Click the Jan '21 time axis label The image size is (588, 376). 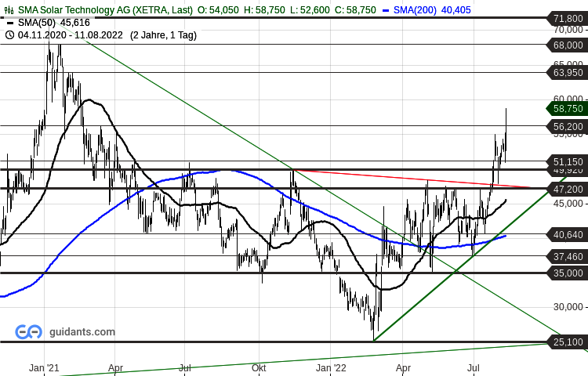tap(44, 368)
